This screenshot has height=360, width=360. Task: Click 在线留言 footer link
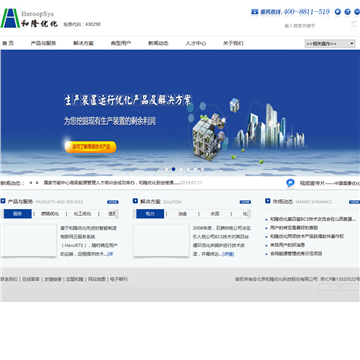(31, 279)
